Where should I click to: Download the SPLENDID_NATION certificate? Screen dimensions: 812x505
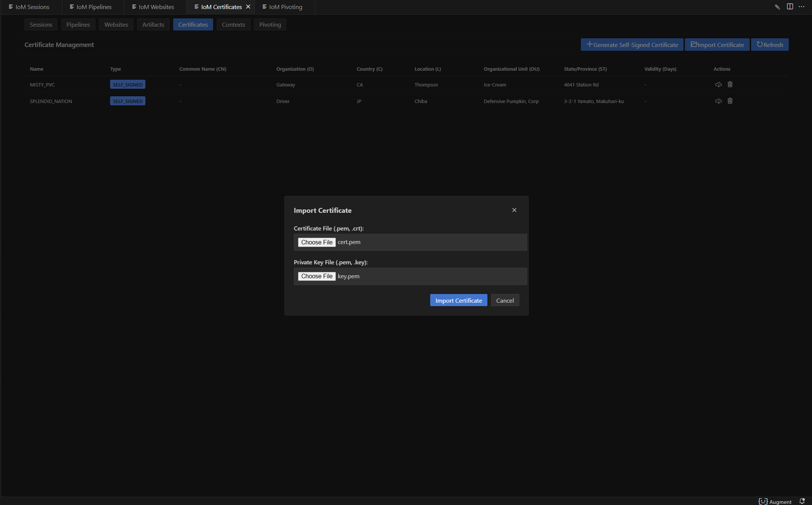tap(718, 101)
